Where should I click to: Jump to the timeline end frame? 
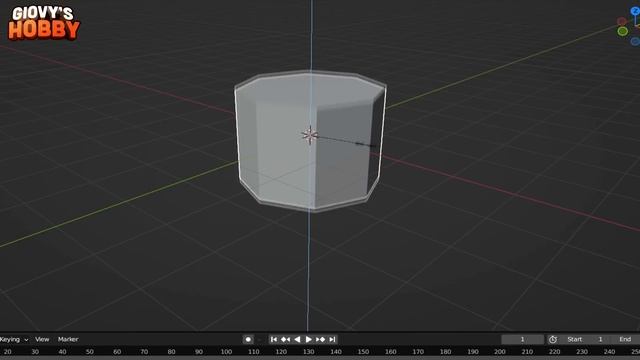coord(332,339)
